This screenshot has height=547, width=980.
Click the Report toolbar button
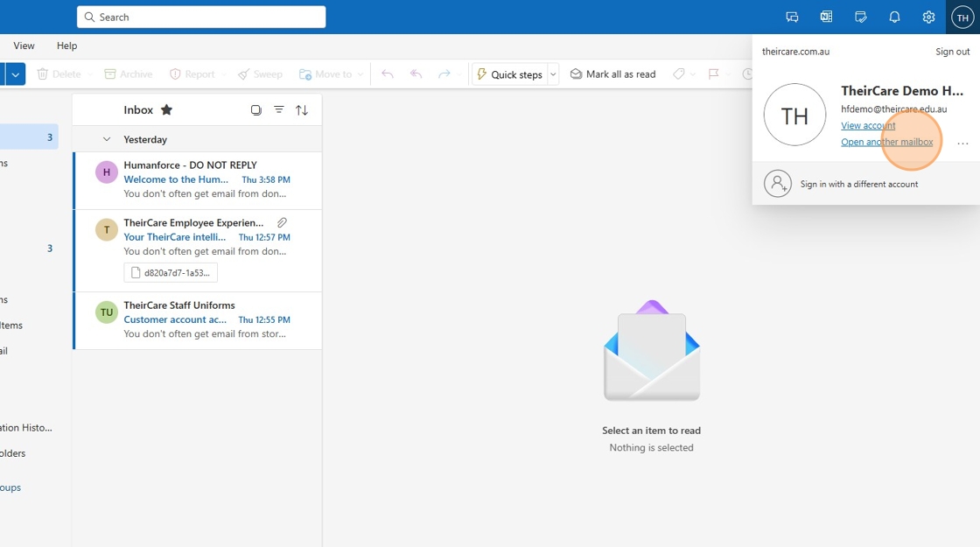pos(192,74)
